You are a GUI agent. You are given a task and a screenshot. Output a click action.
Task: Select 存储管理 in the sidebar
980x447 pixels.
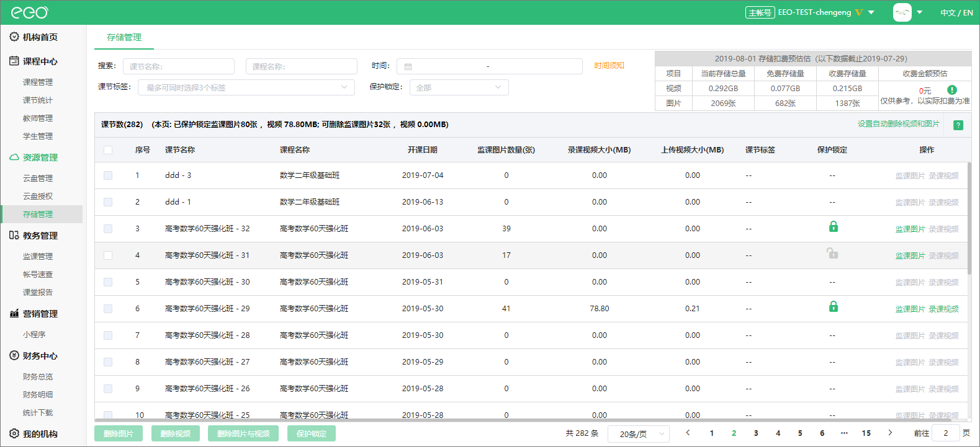click(38, 214)
